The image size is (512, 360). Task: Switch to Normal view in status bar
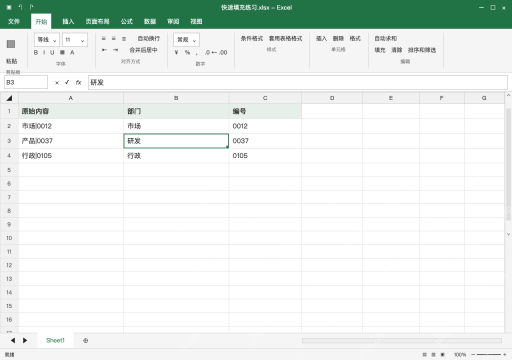(424, 355)
